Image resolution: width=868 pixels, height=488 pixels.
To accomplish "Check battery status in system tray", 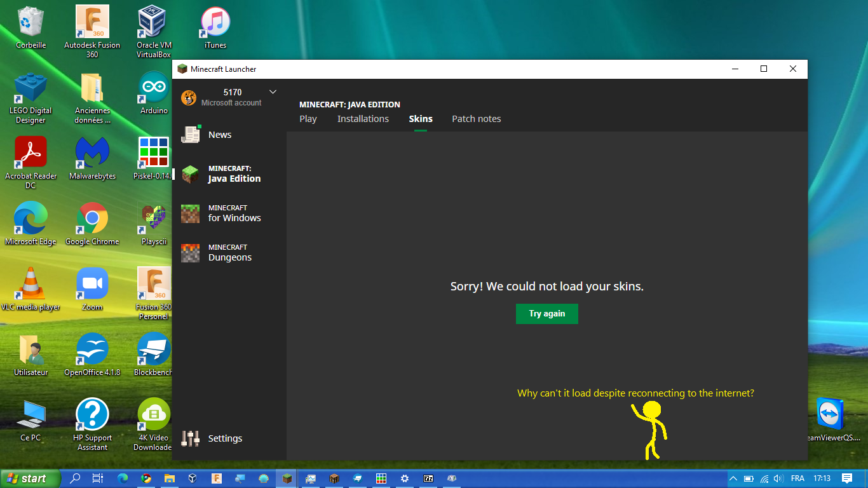I will (x=749, y=478).
